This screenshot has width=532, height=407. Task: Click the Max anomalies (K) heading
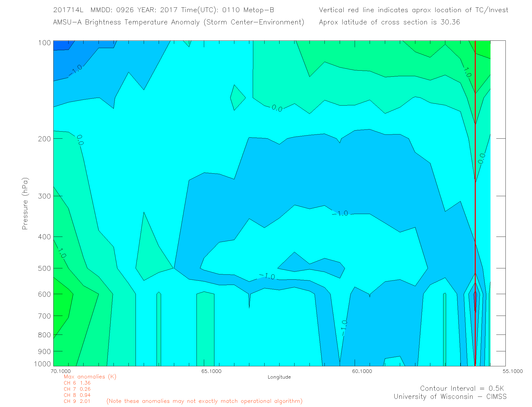pyautogui.click(x=90, y=377)
